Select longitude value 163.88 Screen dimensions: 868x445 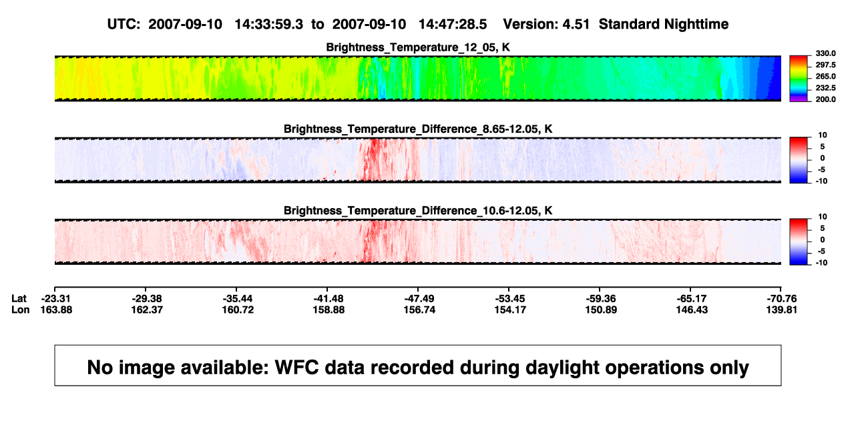click(x=55, y=310)
